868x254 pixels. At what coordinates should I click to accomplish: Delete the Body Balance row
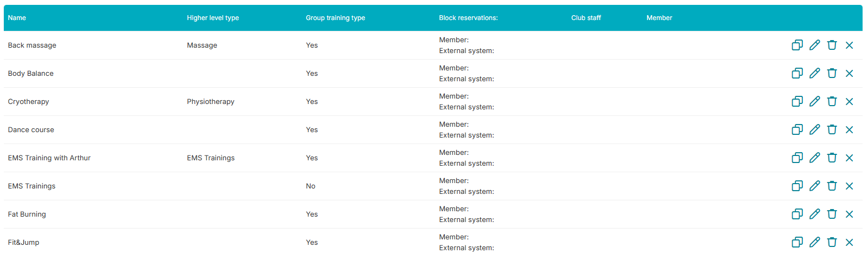[x=832, y=73]
